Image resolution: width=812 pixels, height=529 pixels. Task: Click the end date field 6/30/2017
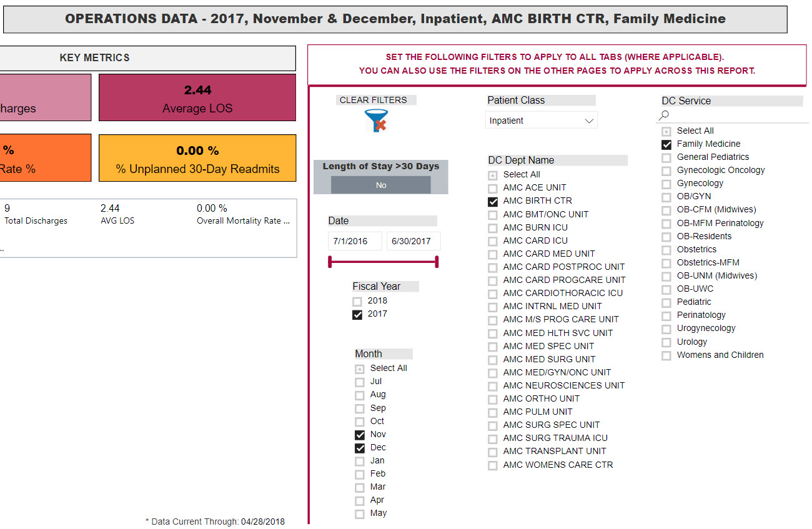click(413, 241)
